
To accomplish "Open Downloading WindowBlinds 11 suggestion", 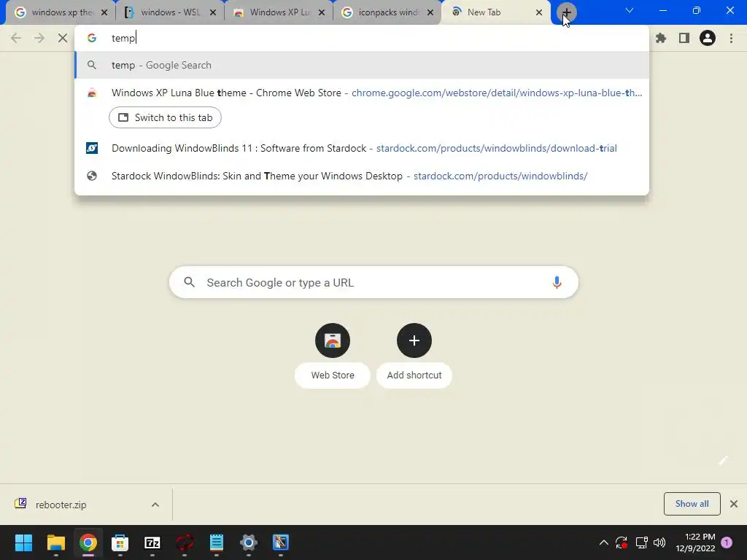I will click(362, 148).
